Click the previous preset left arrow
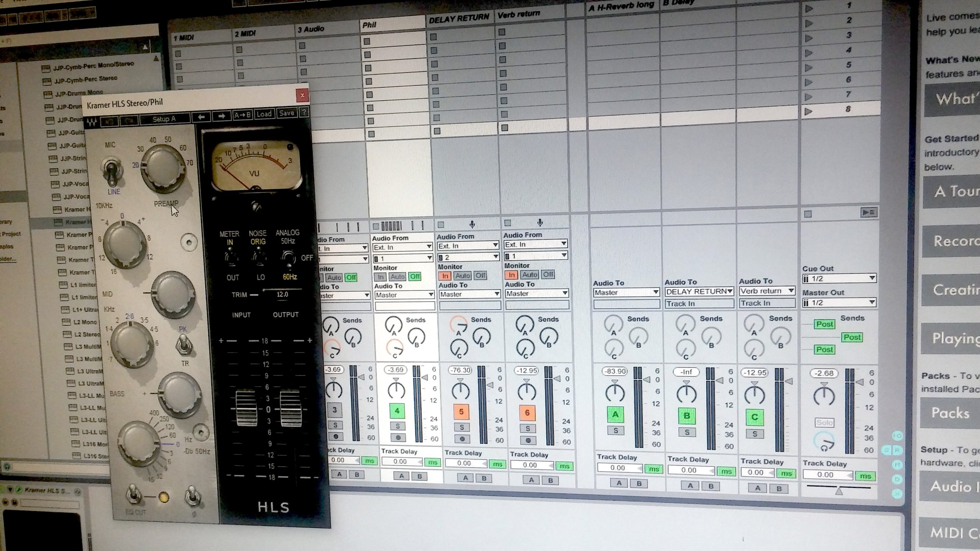Viewport: 980px width, 551px height. (x=201, y=117)
